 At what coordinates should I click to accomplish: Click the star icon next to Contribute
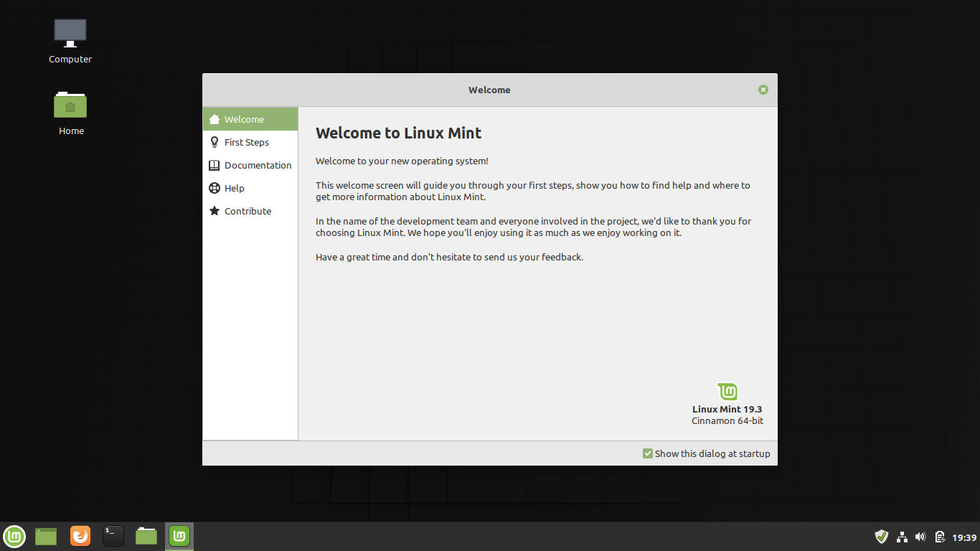coord(215,211)
